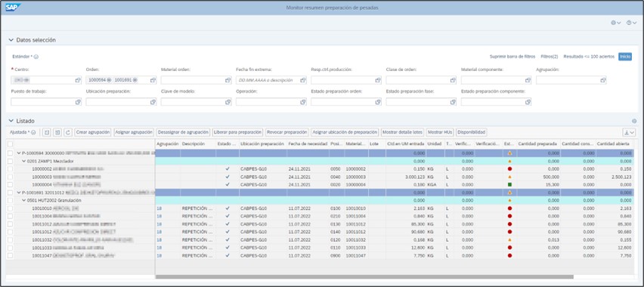Click the expand all rows toolbar icon
Screen dimensions: 644x287
47,132
